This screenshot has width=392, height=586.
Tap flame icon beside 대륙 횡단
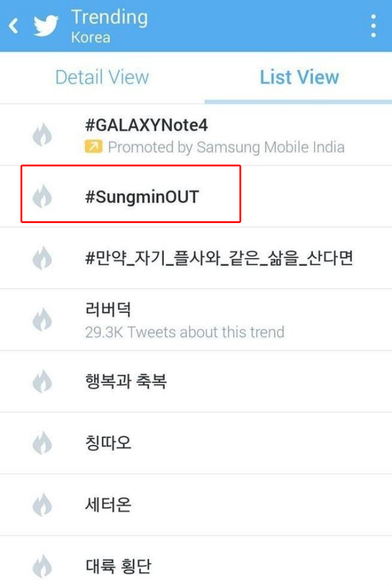[42, 567]
